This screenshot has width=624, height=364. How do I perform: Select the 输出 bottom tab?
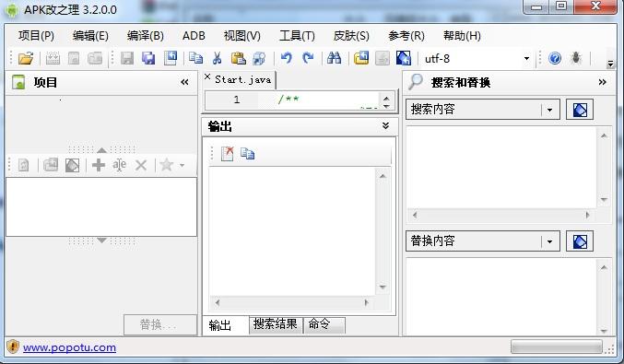[x=225, y=325]
